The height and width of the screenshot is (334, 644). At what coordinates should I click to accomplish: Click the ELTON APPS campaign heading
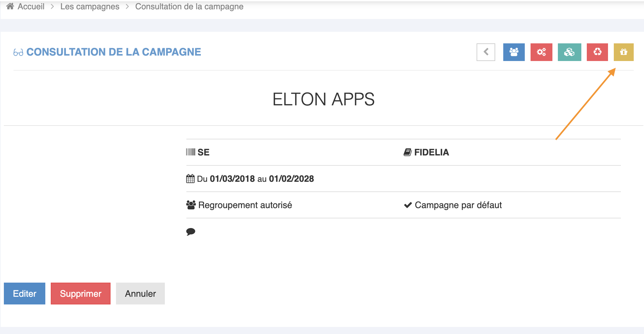tap(323, 99)
